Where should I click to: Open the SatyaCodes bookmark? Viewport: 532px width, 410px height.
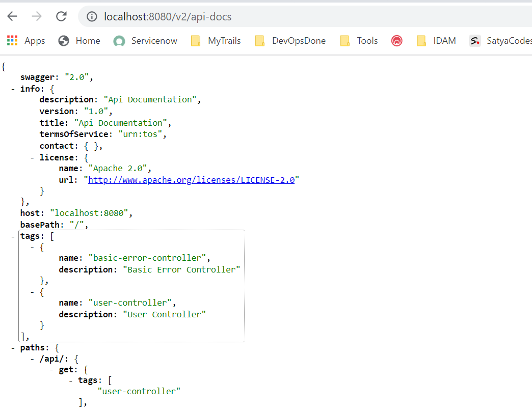[500, 41]
